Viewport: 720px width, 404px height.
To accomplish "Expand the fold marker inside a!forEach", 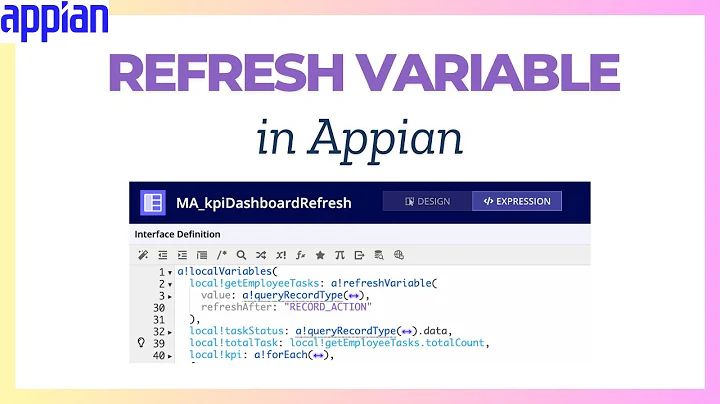I will pos(318,355).
